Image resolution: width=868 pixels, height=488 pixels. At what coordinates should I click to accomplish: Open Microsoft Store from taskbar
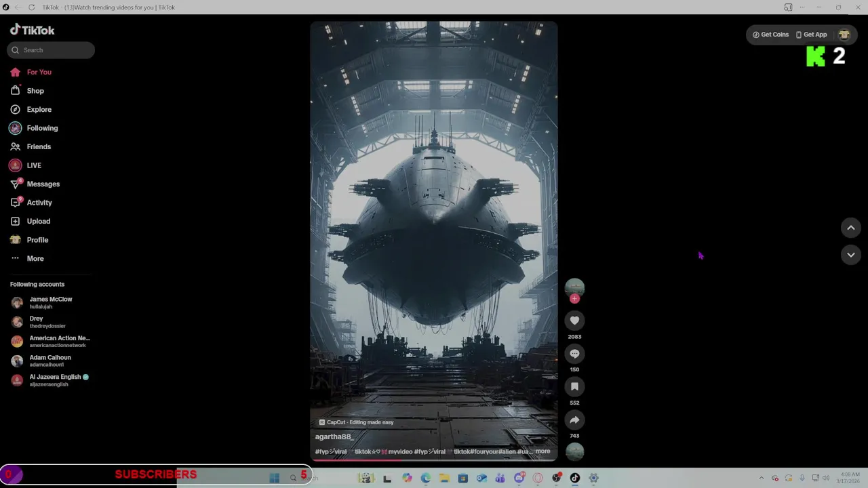[x=462, y=478]
